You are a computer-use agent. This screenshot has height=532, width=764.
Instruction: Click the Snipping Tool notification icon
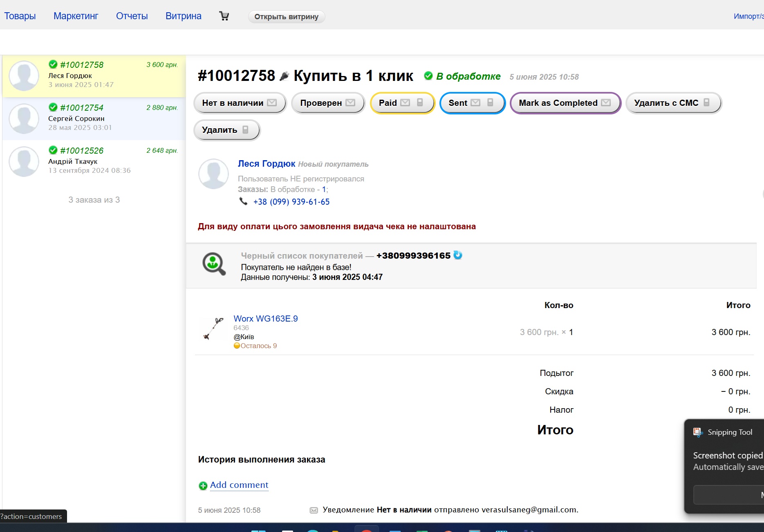(x=698, y=432)
